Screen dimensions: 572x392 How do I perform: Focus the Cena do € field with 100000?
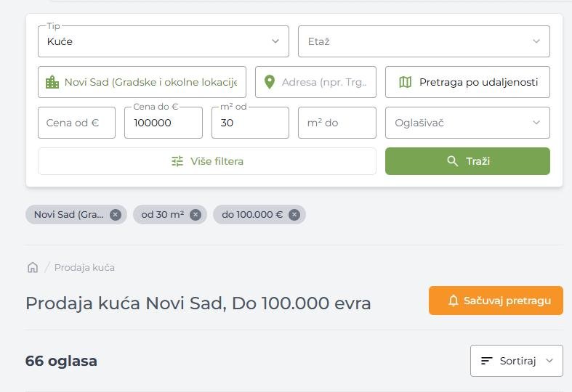tap(163, 123)
